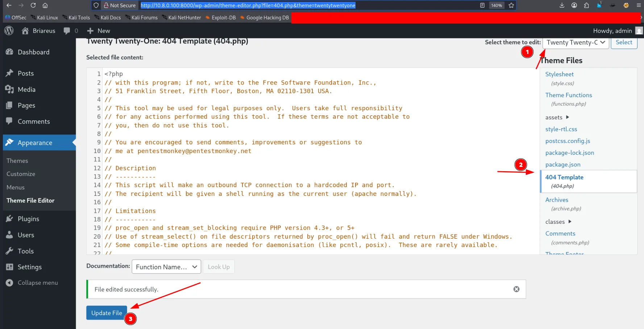Open the package.json file
The width and height of the screenshot is (644, 329).
pos(562,165)
